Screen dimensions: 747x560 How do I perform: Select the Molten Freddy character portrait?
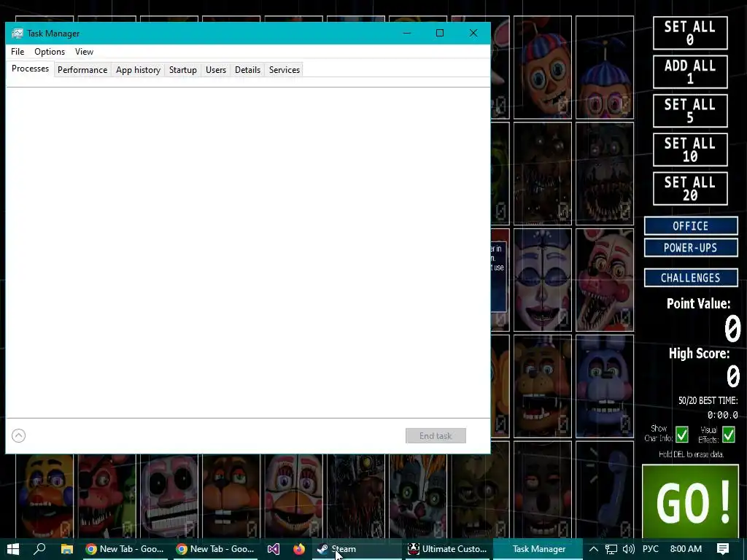pyautogui.click(x=356, y=496)
